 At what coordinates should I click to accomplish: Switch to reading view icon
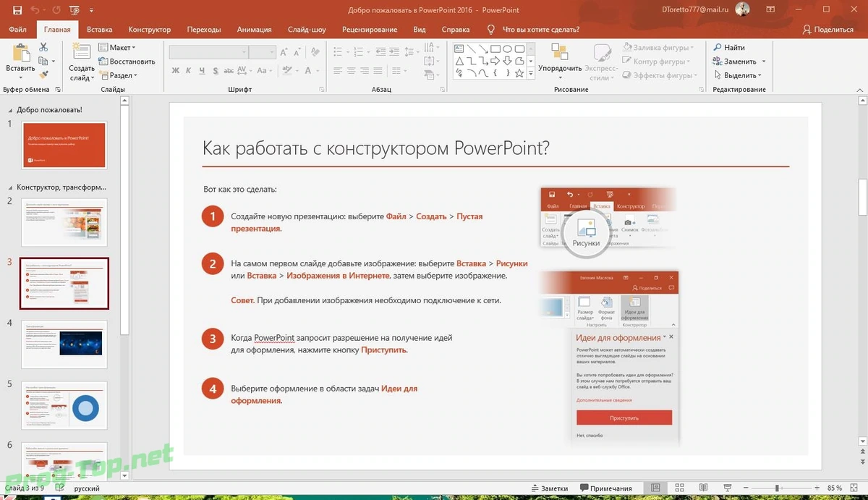tap(703, 488)
